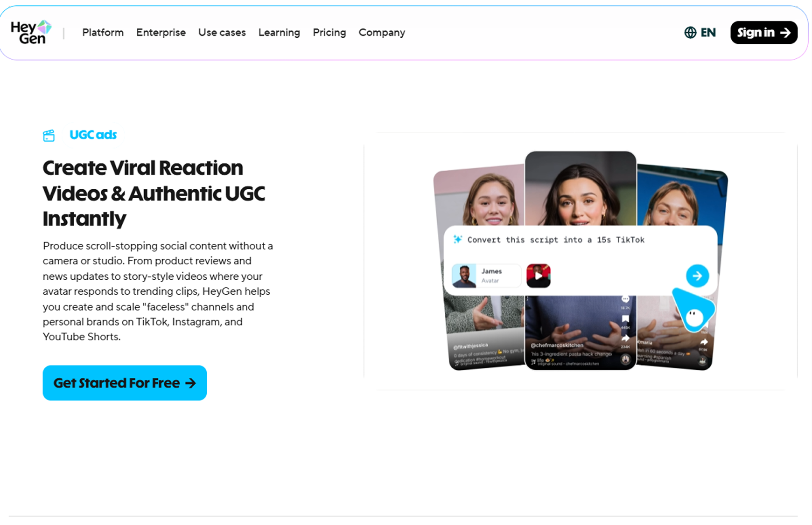Click the globe language icon

pyautogui.click(x=690, y=33)
